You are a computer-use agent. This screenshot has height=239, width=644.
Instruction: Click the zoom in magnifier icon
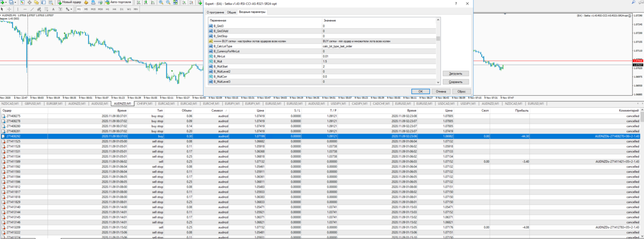click(161, 2)
